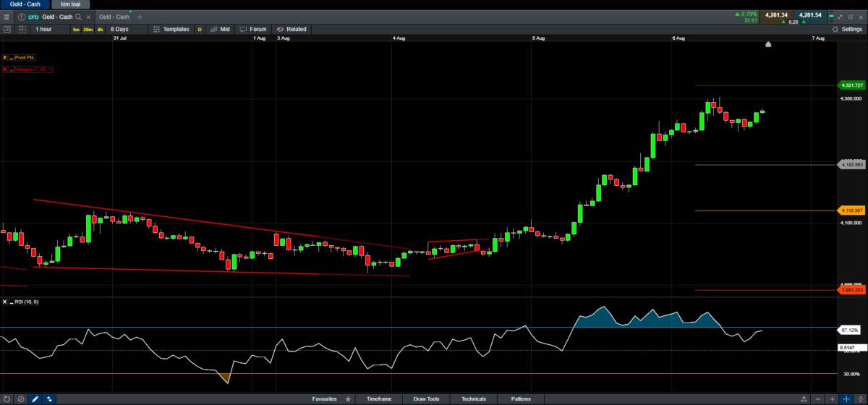The height and width of the screenshot is (405, 868).
Task: Switch to the Gold - Cash workspace tab
Action: pos(25,4)
